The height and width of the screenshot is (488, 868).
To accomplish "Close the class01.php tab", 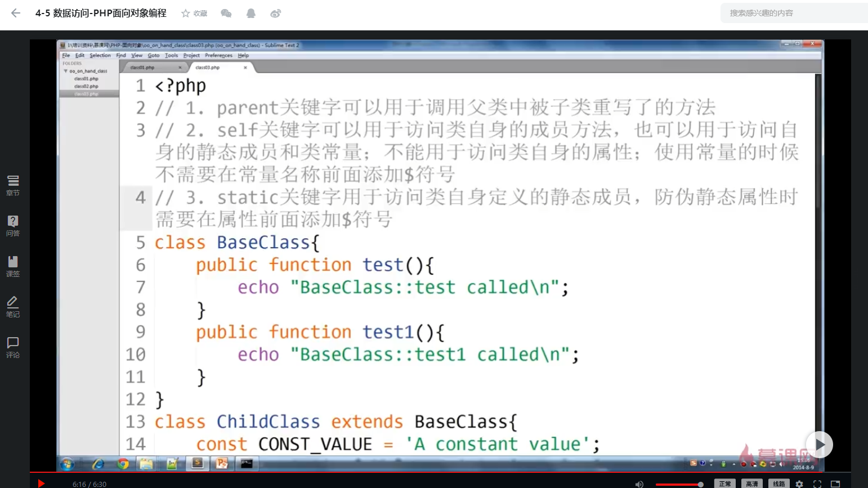I will pyautogui.click(x=180, y=68).
